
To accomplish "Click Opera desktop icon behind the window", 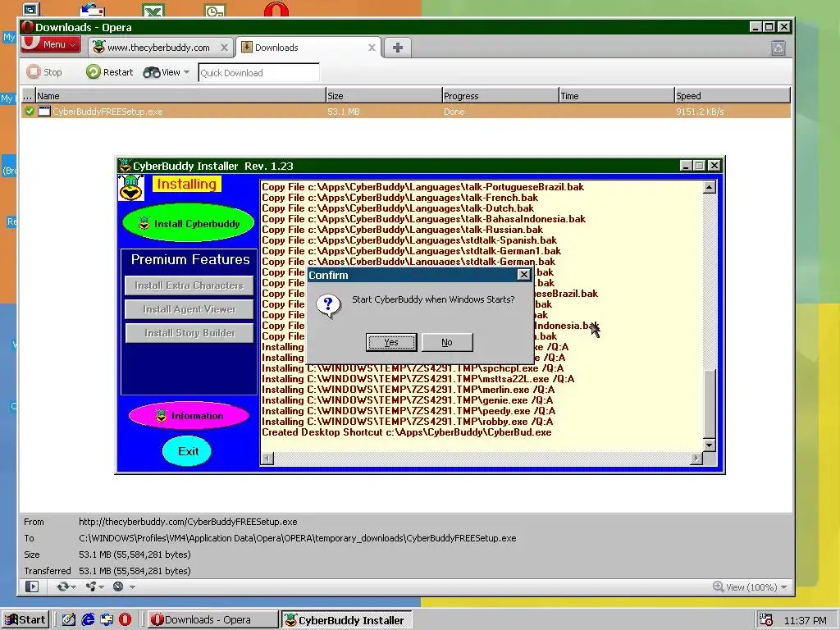I will pyautogui.click(x=276, y=9).
